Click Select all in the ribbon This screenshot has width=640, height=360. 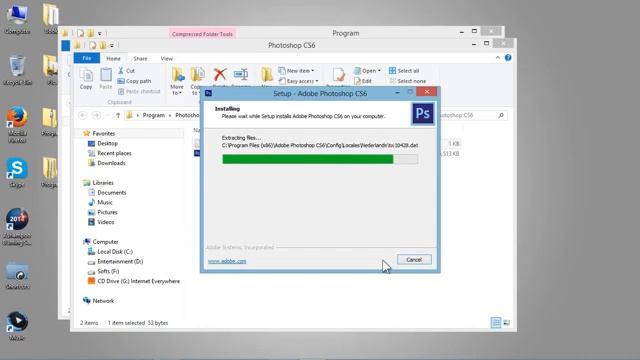click(x=404, y=71)
